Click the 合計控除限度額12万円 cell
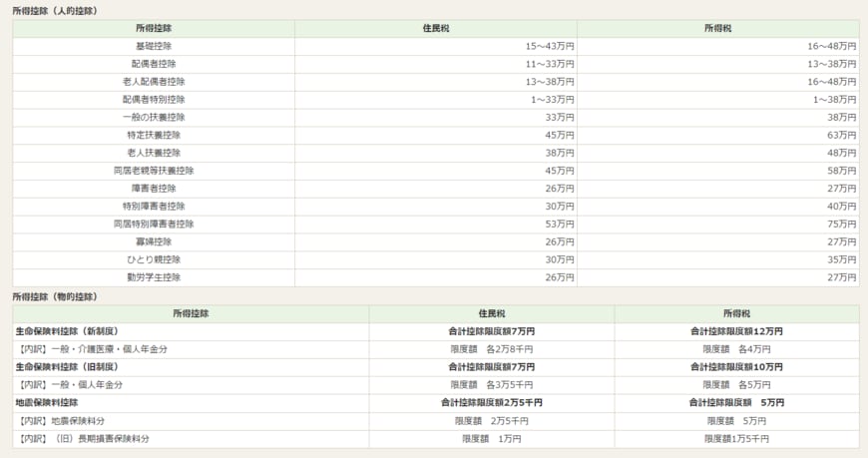This screenshot has height=458, width=868. (736, 331)
